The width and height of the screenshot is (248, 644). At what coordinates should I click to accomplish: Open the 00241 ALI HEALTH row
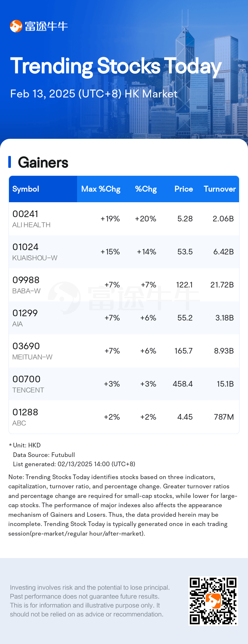coord(124,219)
